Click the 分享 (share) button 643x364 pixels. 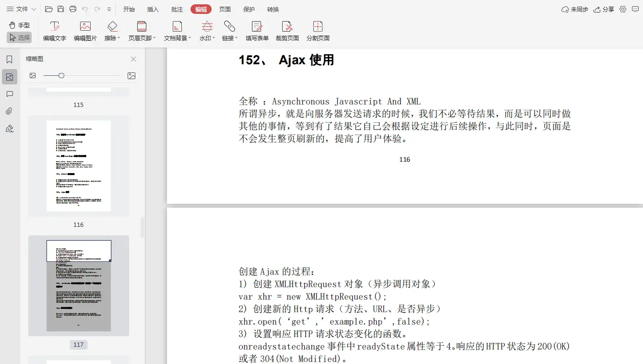pyautogui.click(x=604, y=9)
